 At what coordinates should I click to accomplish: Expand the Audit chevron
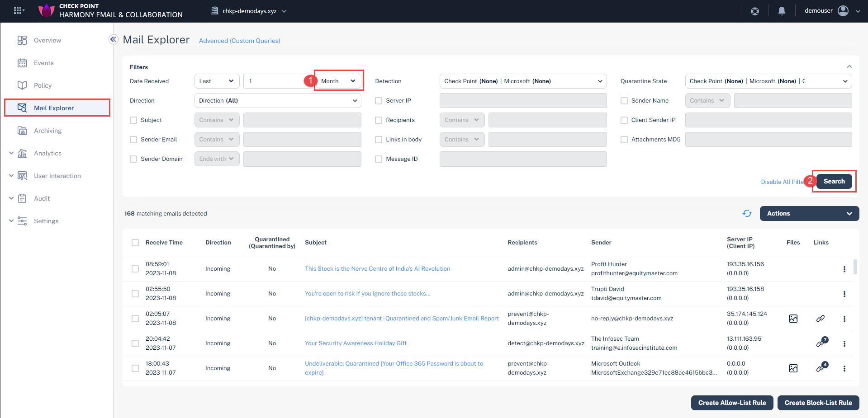coord(11,198)
